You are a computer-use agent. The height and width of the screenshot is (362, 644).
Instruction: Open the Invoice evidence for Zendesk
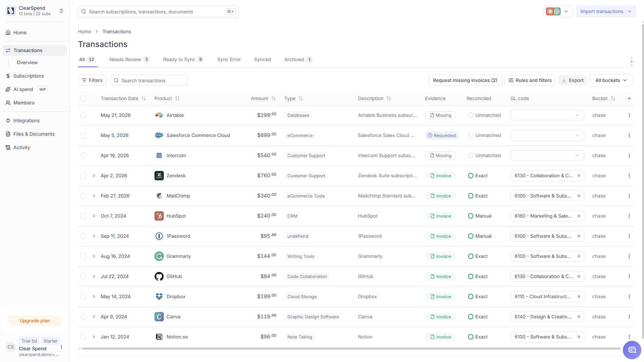[440, 176]
